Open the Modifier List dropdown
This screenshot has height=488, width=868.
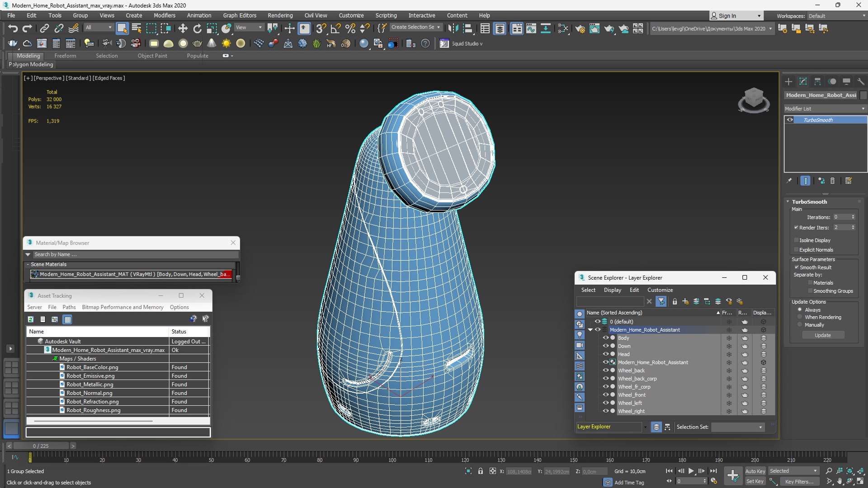click(825, 108)
